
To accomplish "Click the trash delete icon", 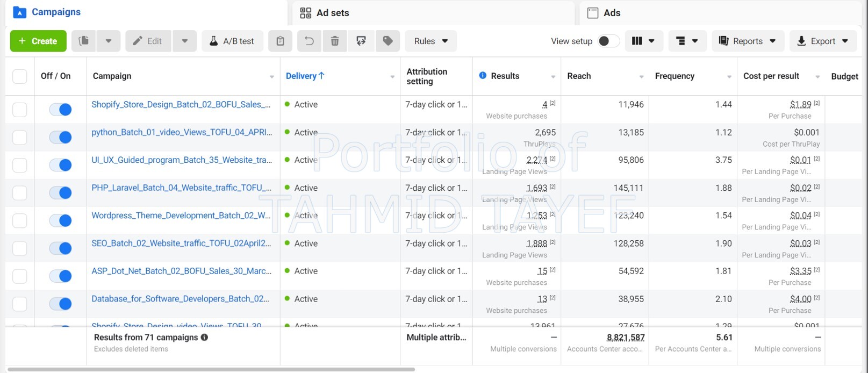I will (335, 41).
